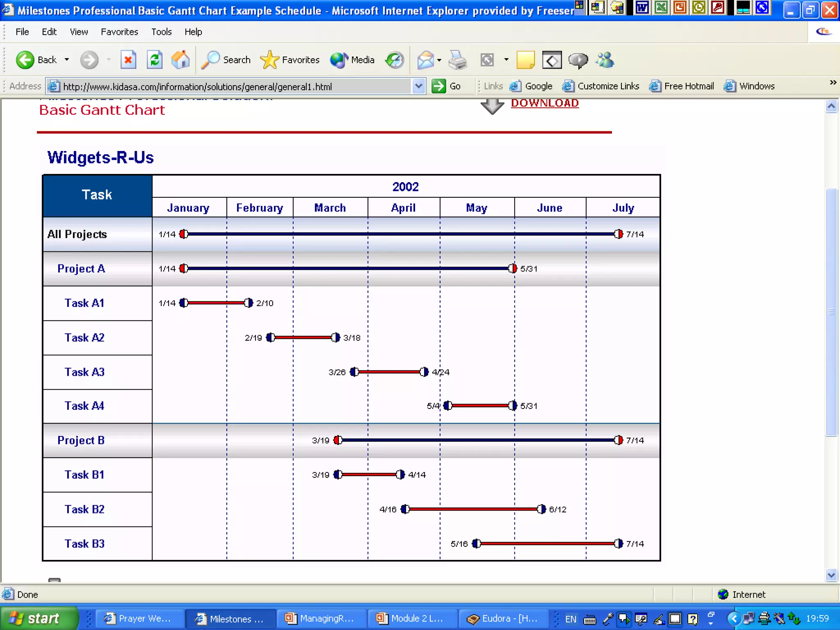Expand the hidden Links chevron

(833, 82)
